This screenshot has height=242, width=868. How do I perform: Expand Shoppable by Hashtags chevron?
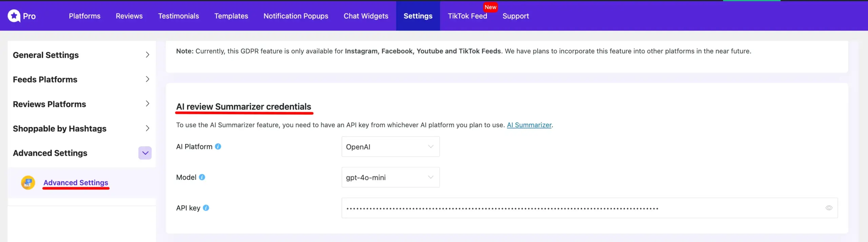(x=147, y=128)
